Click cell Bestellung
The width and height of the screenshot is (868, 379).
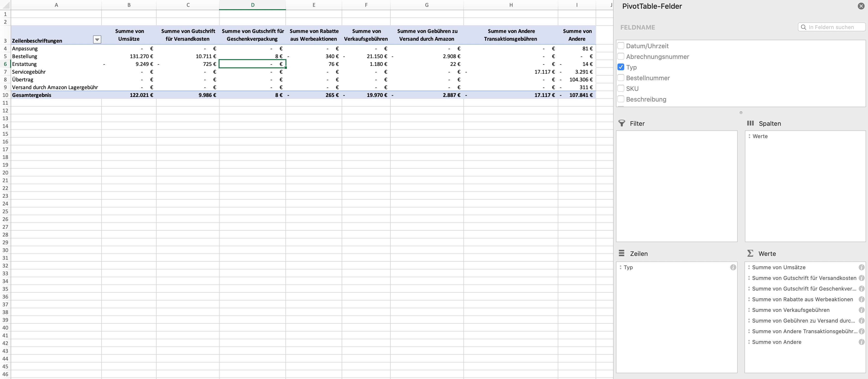56,56
